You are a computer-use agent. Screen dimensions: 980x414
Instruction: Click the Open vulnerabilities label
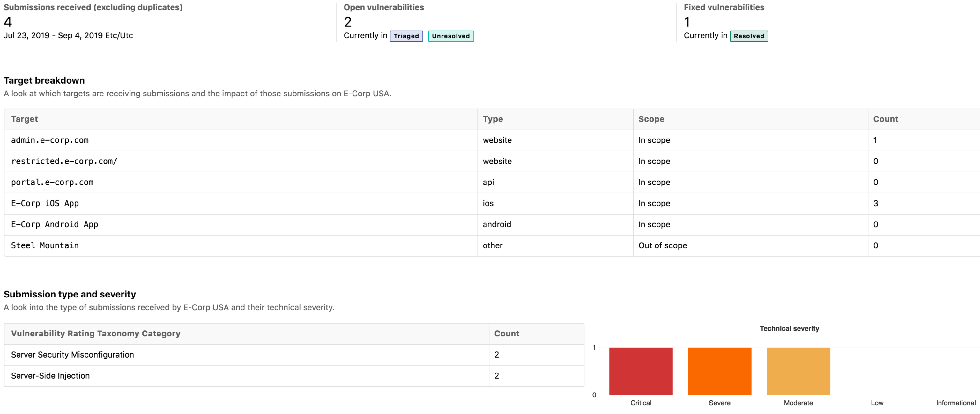pos(383,8)
